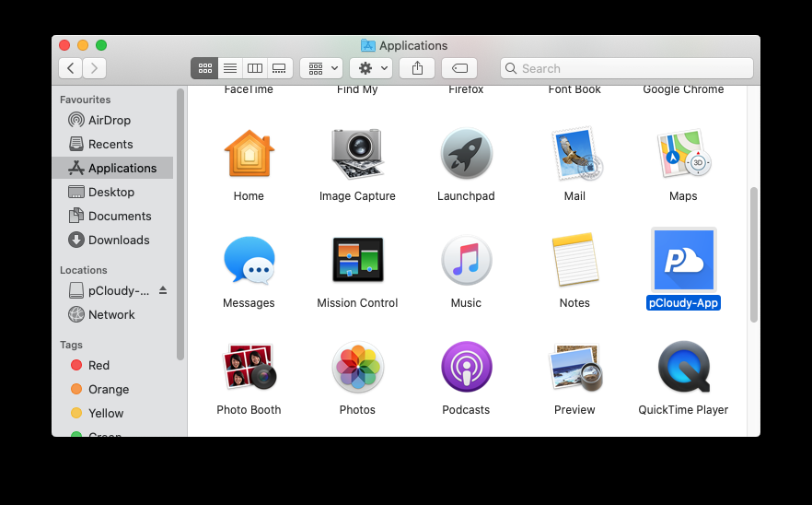Click the Image Capture name label
This screenshot has width=812, height=505.
click(x=357, y=196)
